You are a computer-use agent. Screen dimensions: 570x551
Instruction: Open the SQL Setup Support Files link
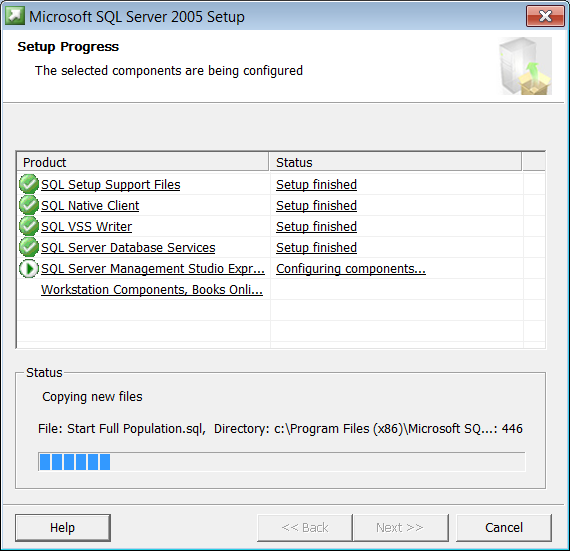pos(111,185)
